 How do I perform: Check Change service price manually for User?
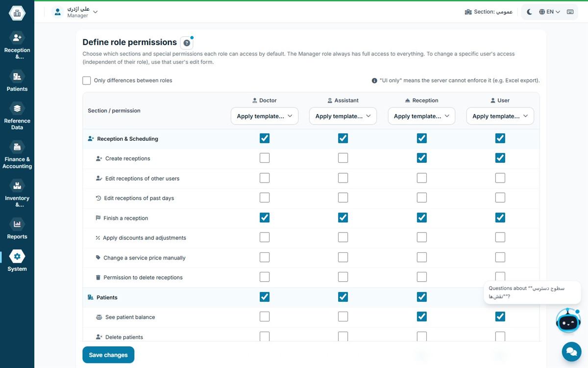point(500,257)
